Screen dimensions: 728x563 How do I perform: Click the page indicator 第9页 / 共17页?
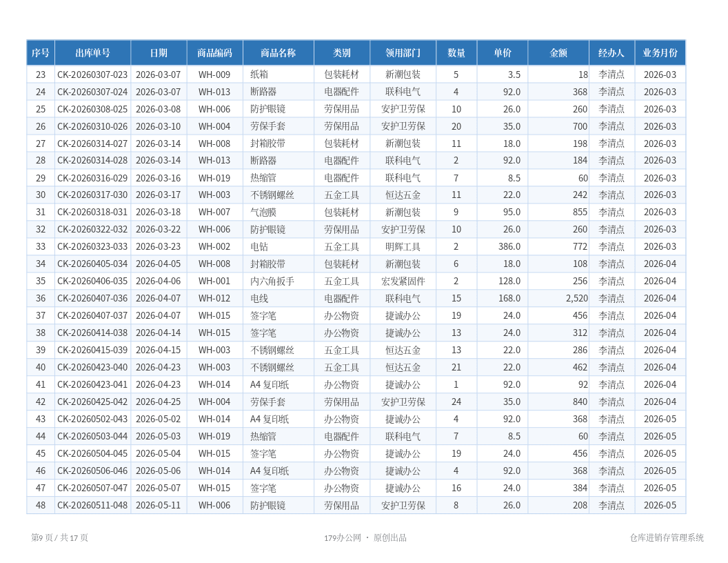click(x=59, y=538)
